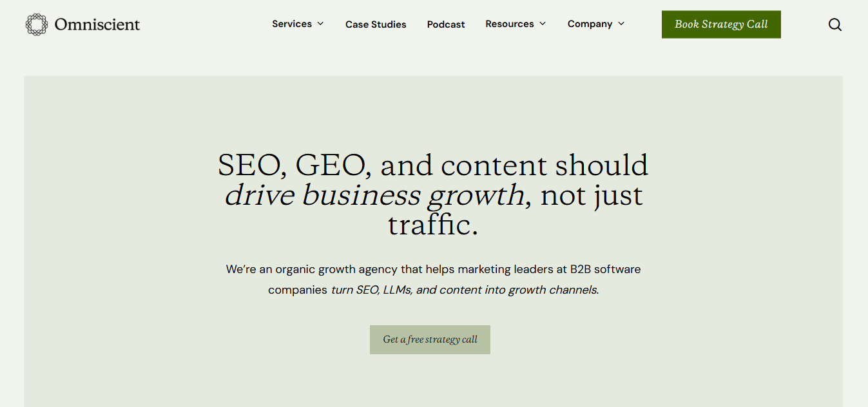868x407 pixels.
Task: Open the Podcast menu item
Action: (445, 24)
